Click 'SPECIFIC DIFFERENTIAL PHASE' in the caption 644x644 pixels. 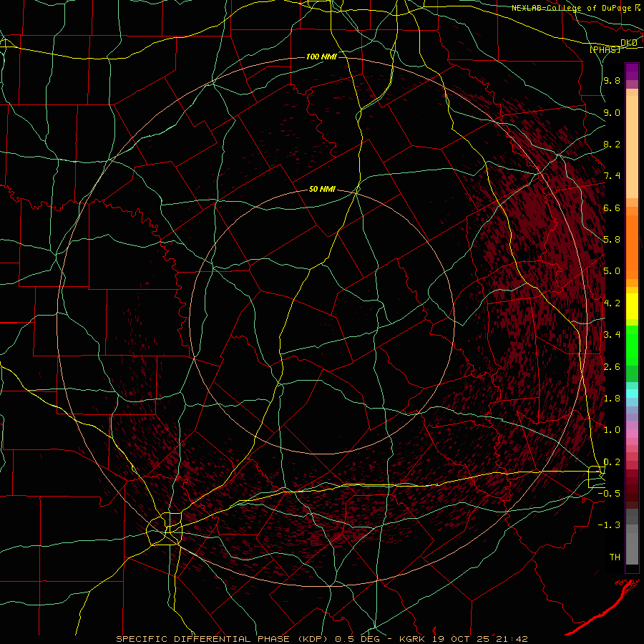tap(204, 639)
